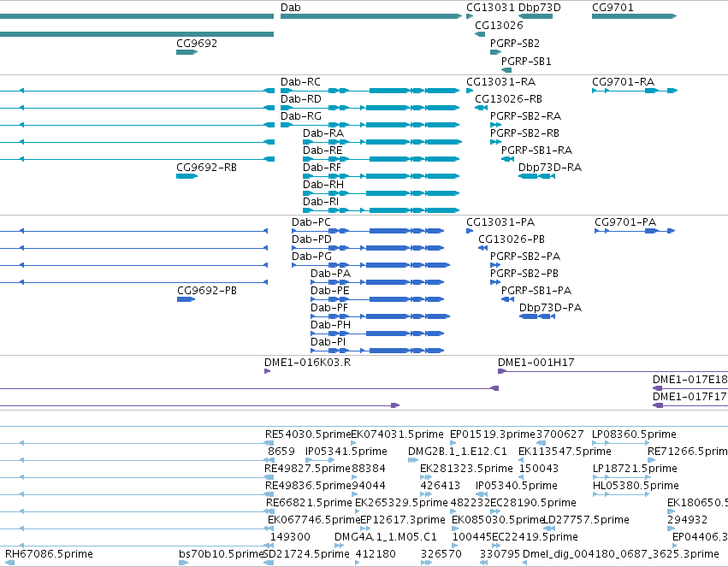728x567 pixels.
Task: Select the IP05341.5prime EST label
Action: click(x=346, y=452)
